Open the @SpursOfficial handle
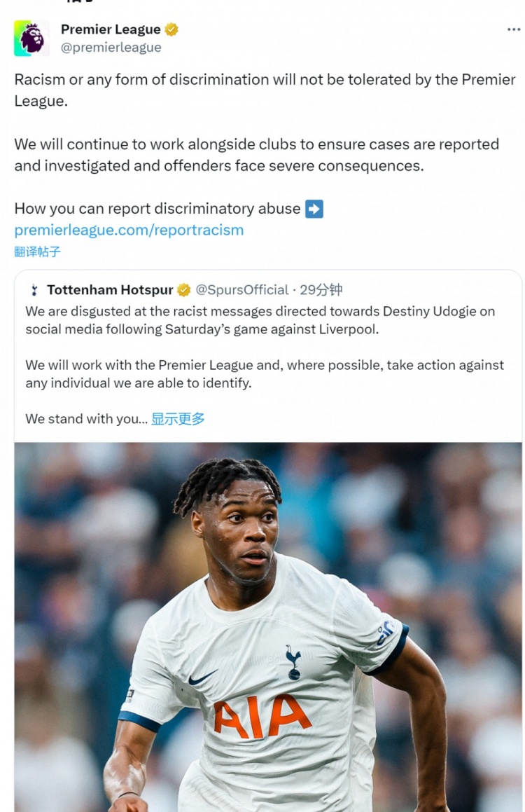 [241, 290]
